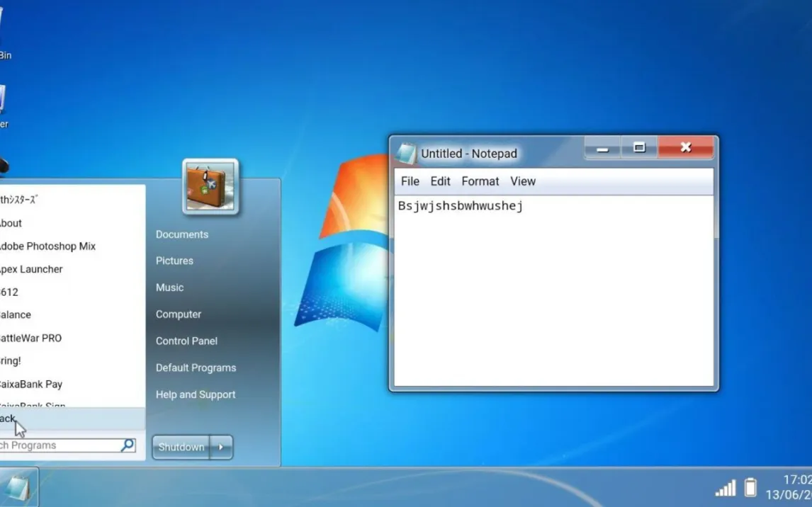Click the battery icon in system tray
This screenshot has height=507, width=812.
tap(750, 488)
